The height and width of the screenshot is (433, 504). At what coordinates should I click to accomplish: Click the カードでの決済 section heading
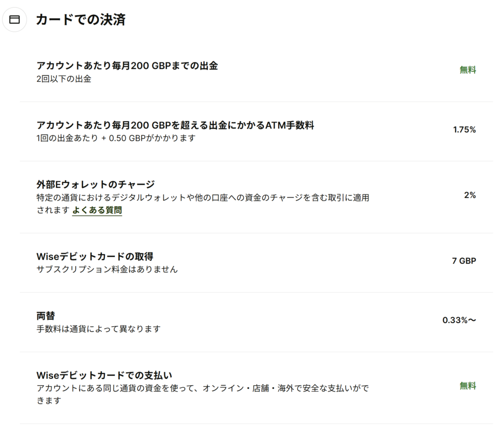(x=81, y=20)
